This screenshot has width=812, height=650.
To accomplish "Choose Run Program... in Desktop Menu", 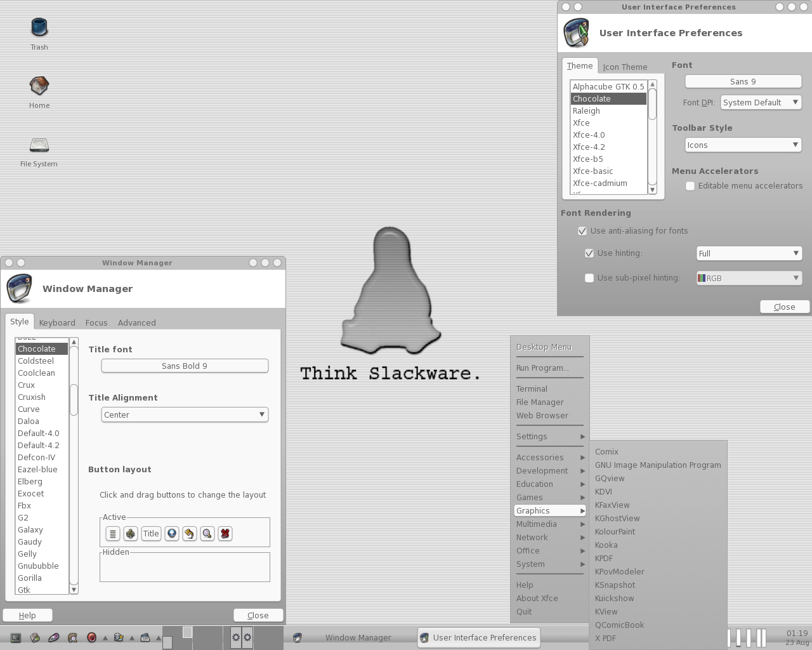I will coord(550,368).
